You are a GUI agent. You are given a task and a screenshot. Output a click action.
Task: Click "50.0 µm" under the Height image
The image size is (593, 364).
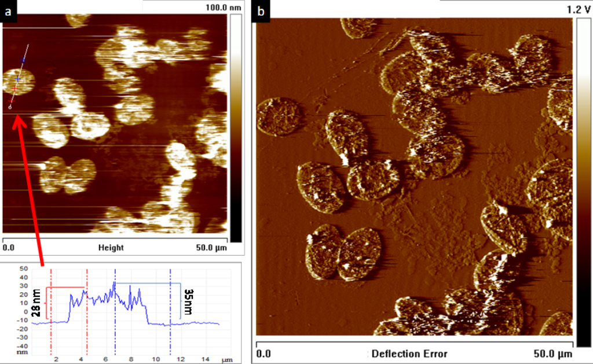click(x=211, y=248)
